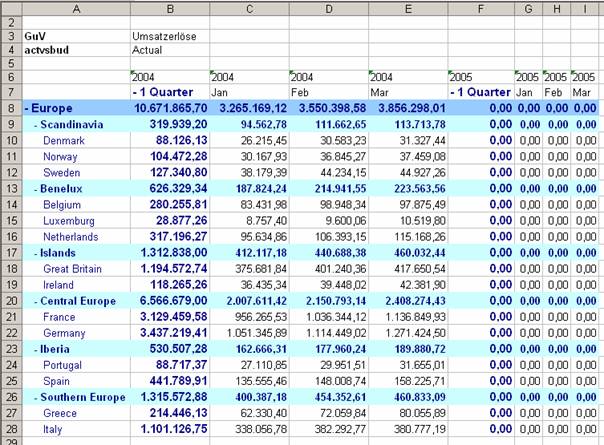
Task: Select the row 28 header
Action: pyautogui.click(x=10, y=428)
